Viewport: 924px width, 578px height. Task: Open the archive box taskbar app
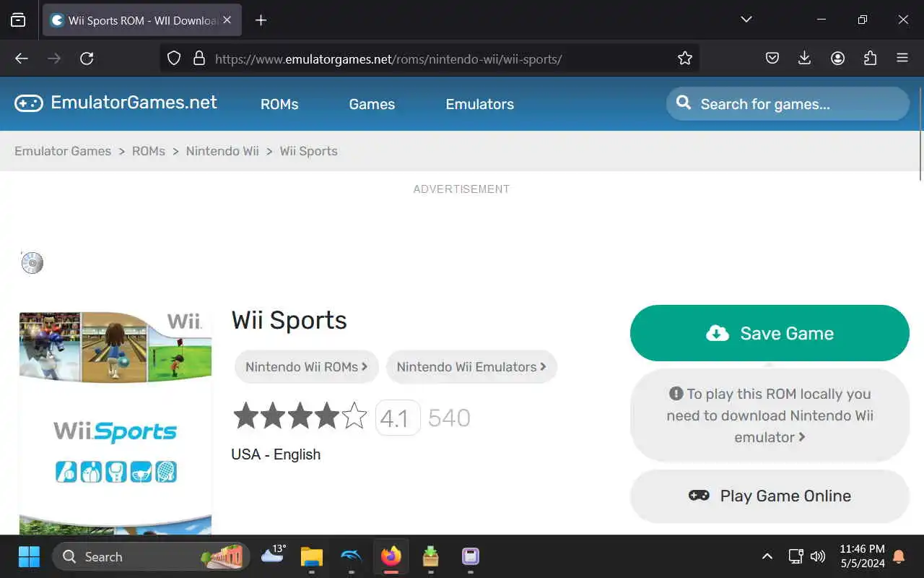[x=431, y=556]
